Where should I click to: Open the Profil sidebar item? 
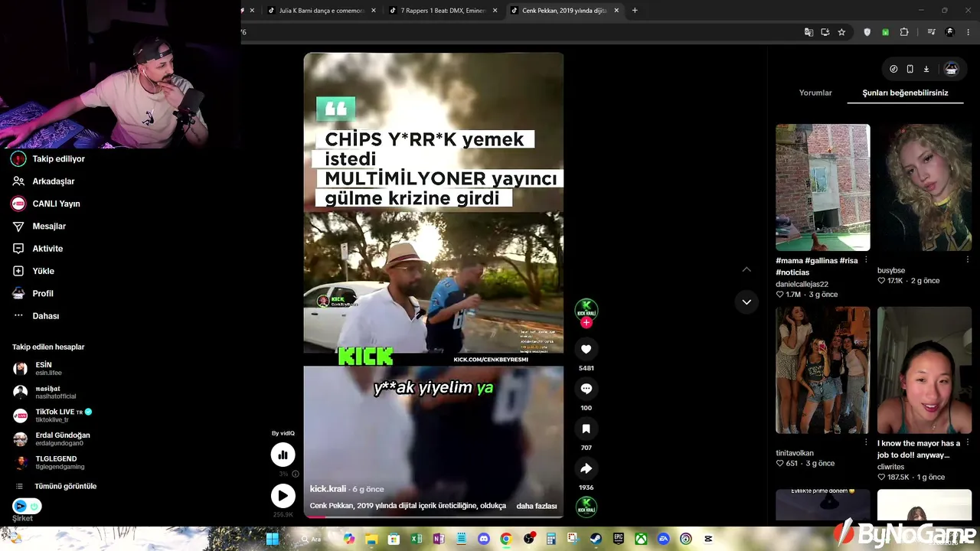pos(43,293)
